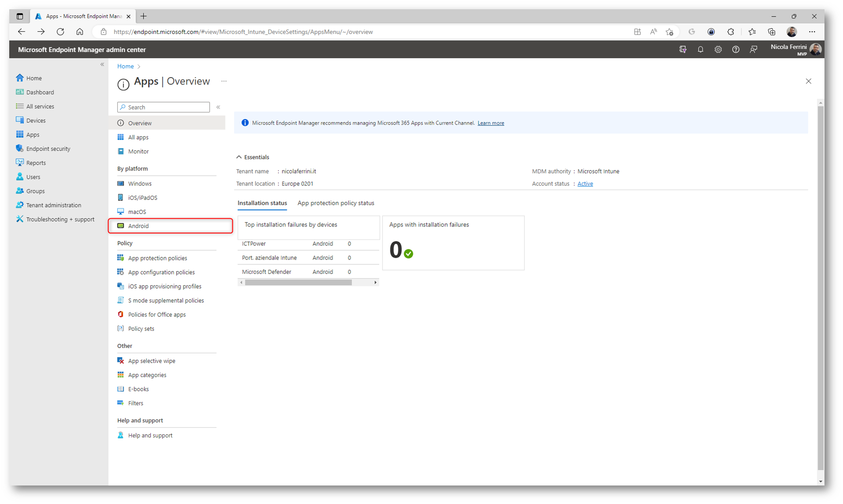Open browser Collections icon
Viewport: 843px width, 504px height.
click(x=771, y=32)
